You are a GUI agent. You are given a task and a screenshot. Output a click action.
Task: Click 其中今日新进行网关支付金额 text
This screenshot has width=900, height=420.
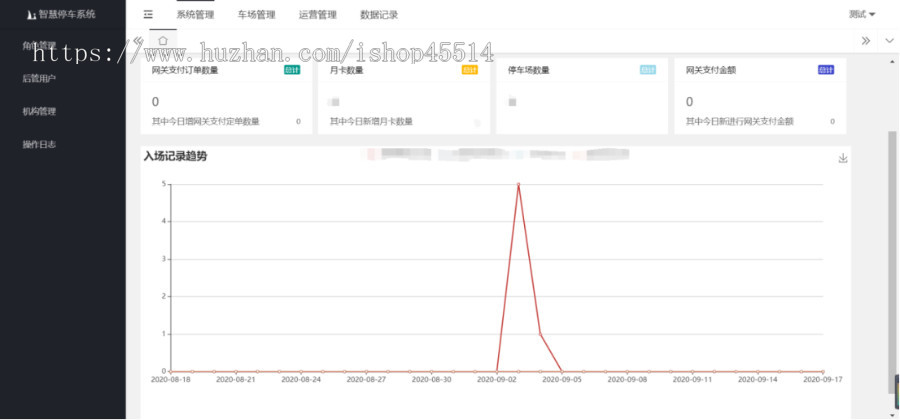tap(740, 122)
